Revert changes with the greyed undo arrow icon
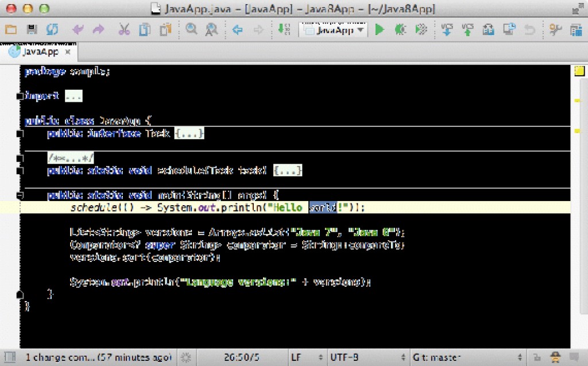The width and height of the screenshot is (588, 366). (529, 29)
